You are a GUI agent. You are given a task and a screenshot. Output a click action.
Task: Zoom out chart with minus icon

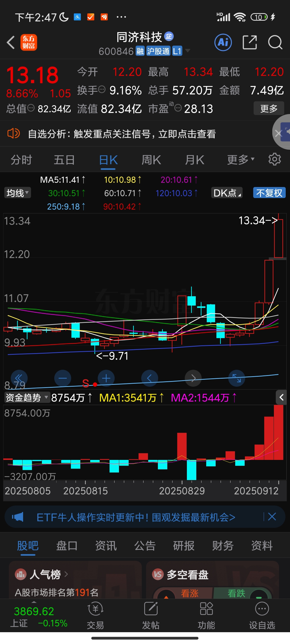63,378
